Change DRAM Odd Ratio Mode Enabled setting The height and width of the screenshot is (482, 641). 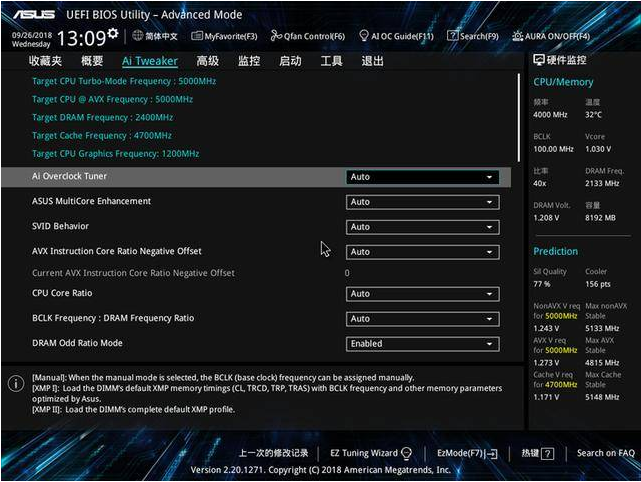(x=422, y=344)
